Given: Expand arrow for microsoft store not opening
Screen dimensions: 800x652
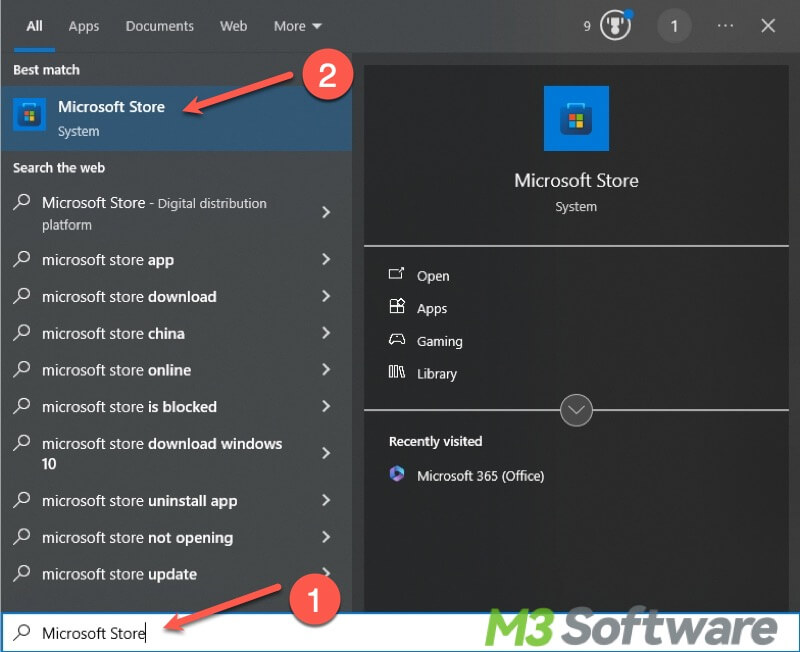Looking at the screenshot, I should click(x=326, y=537).
